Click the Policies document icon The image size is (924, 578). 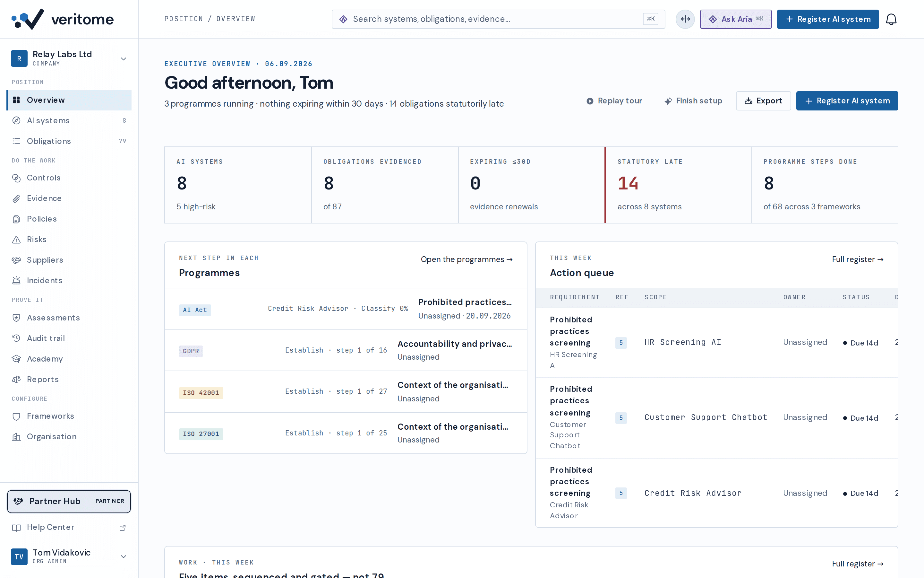(x=16, y=219)
